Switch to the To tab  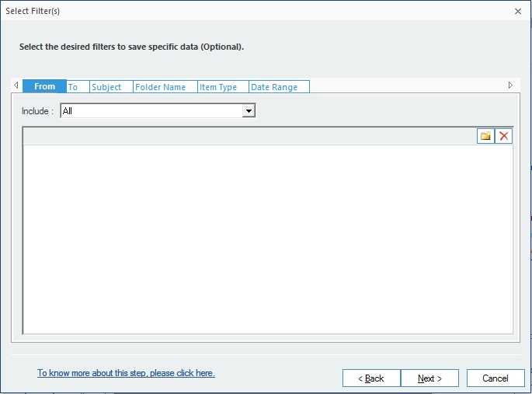pyautogui.click(x=78, y=87)
